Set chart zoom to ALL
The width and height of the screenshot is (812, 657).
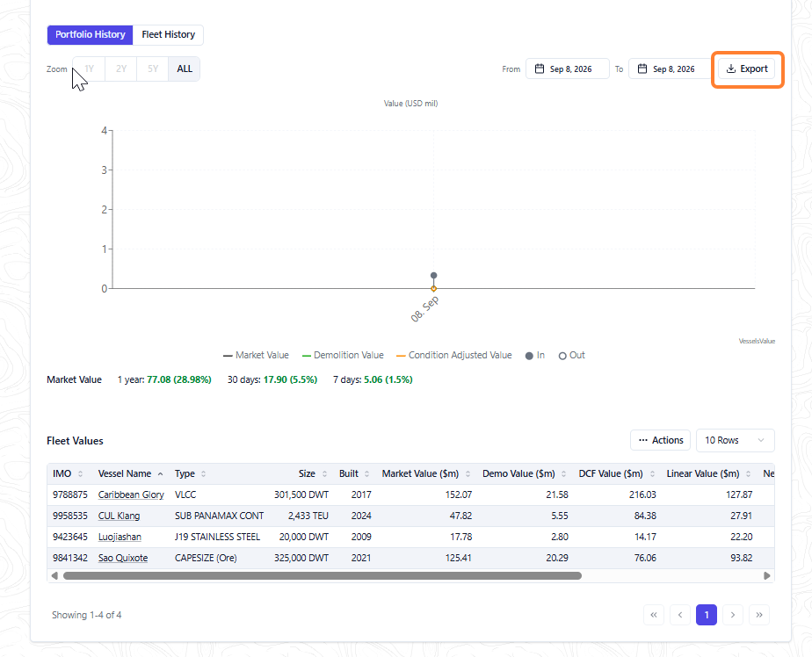point(185,69)
